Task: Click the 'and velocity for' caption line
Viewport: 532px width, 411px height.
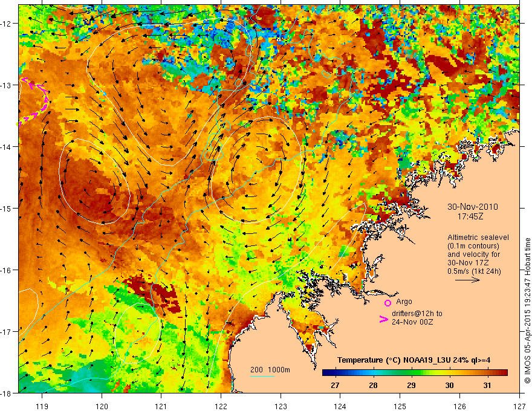Action: [473, 254]
